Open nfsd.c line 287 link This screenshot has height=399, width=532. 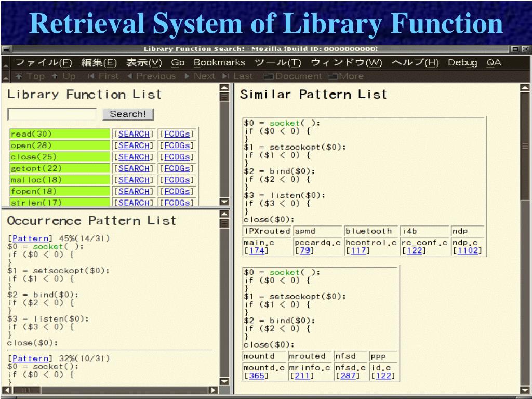click(348, 376)
